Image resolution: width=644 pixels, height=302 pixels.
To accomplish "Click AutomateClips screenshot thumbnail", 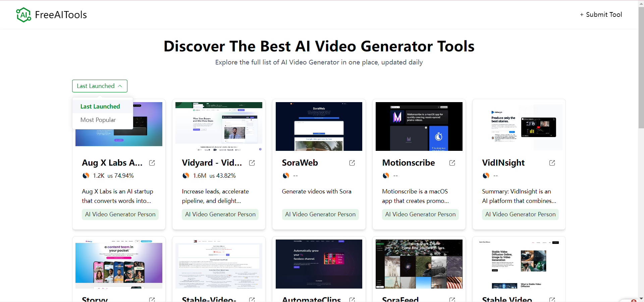I will [319, 264].
